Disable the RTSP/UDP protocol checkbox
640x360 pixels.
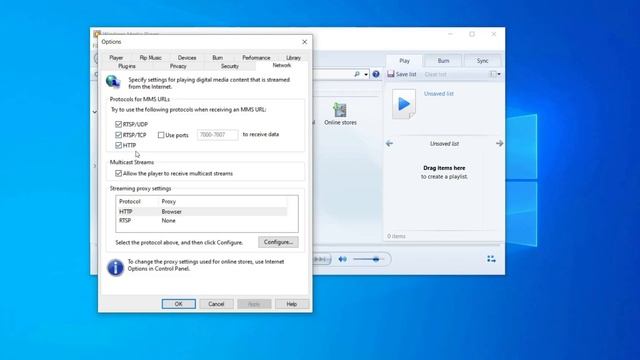(118, 124)
